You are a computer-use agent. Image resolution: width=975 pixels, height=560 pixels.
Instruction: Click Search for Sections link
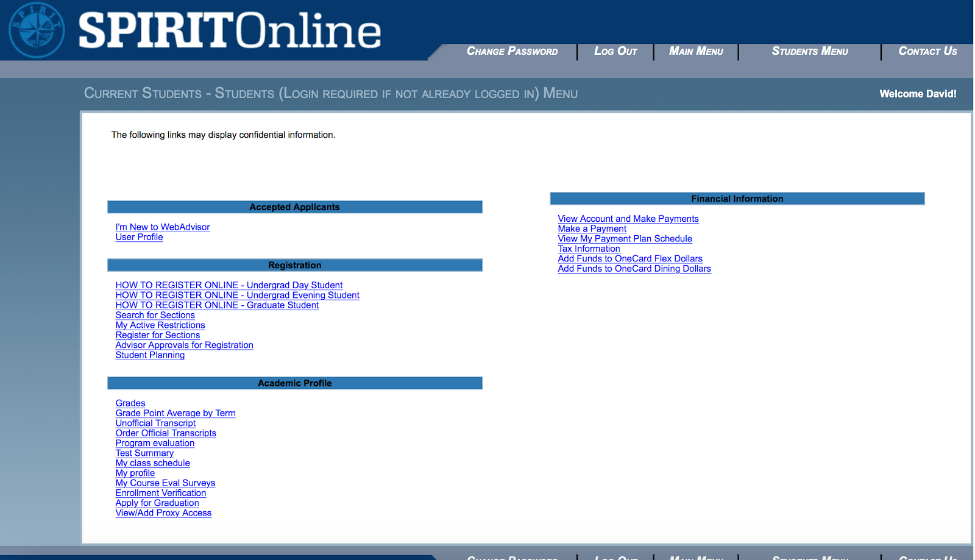[x=155, y=315]
